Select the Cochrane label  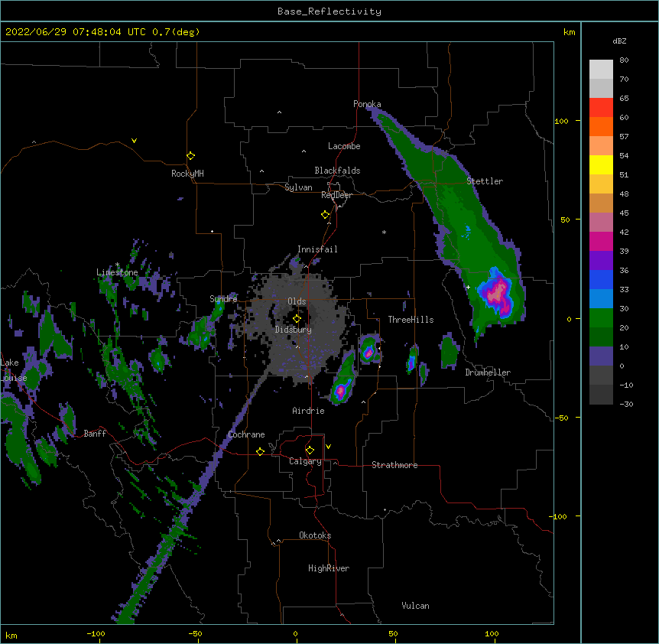coord(246,434)
